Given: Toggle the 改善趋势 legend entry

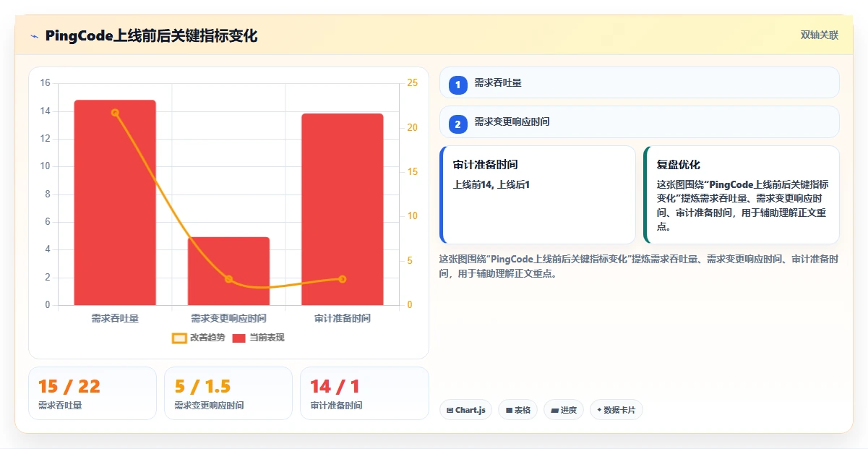Looking at the screenshot, I should point(199,338).
